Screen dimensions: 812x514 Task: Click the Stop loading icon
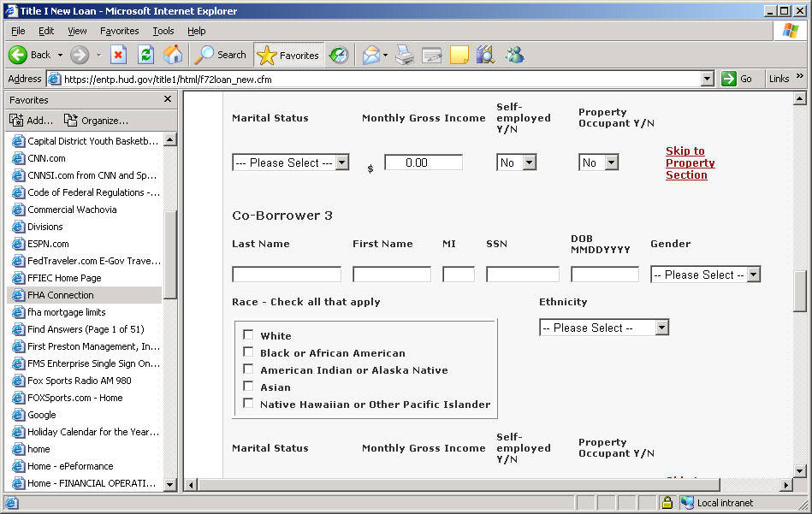pos(119,55)
